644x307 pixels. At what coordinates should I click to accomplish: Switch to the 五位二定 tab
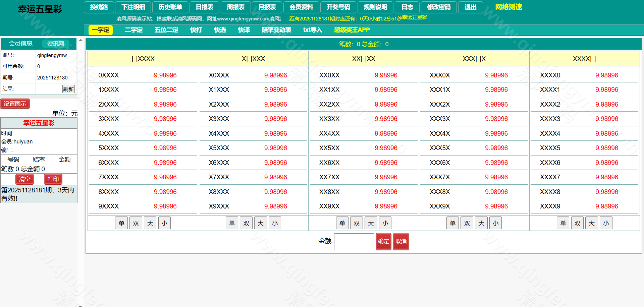coord(166,30)
